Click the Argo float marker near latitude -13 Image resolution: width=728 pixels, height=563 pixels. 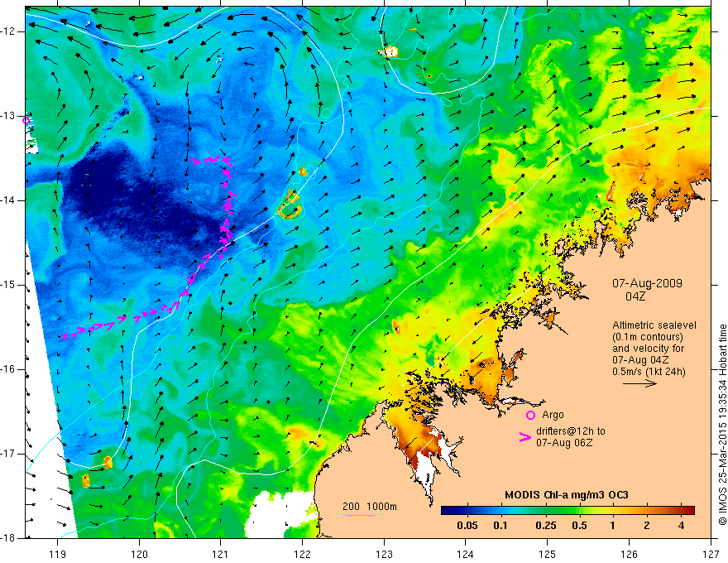coord(26,120)
